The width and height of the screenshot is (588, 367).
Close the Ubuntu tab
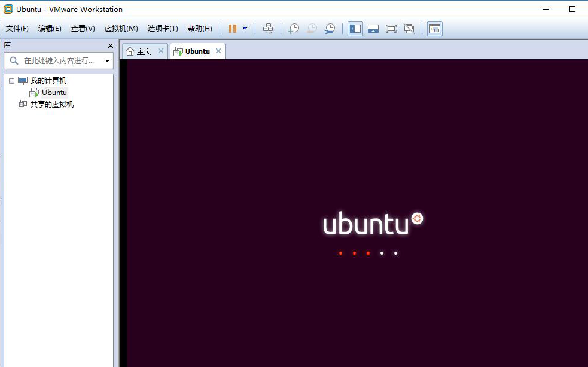click(x=218, y=51)
